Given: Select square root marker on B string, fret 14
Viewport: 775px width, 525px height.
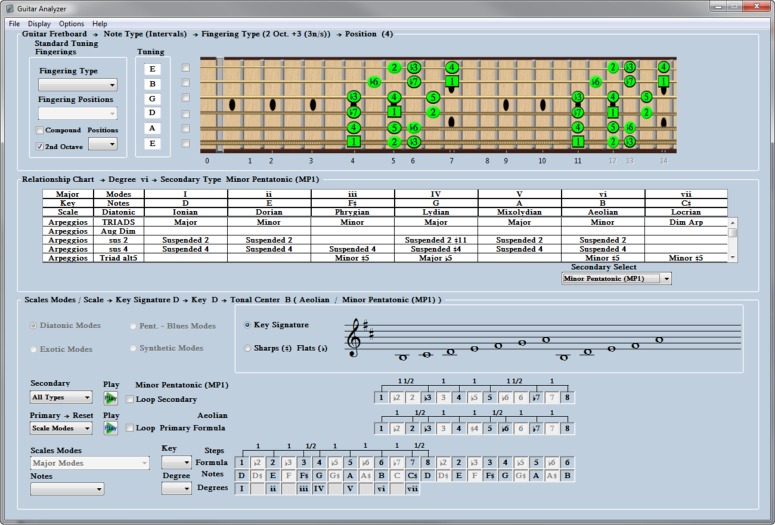Looking at the screenshot, I should tap(664, 82).
